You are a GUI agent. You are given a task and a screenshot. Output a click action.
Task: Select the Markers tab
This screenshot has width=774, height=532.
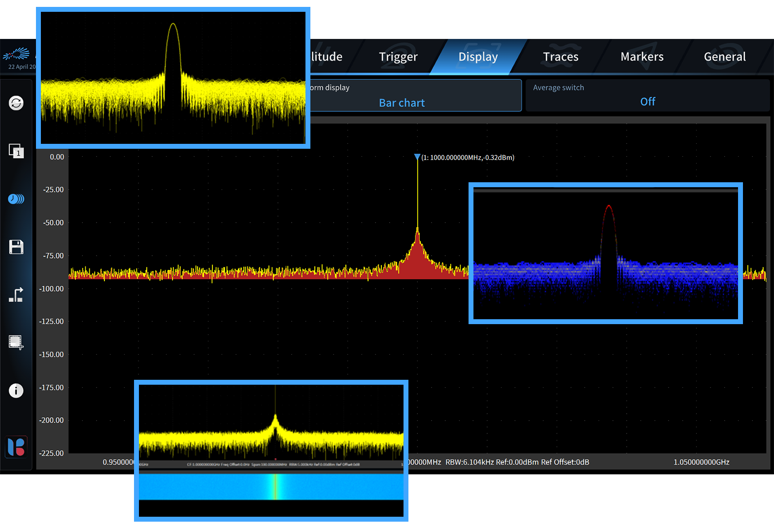coord(642,57)
